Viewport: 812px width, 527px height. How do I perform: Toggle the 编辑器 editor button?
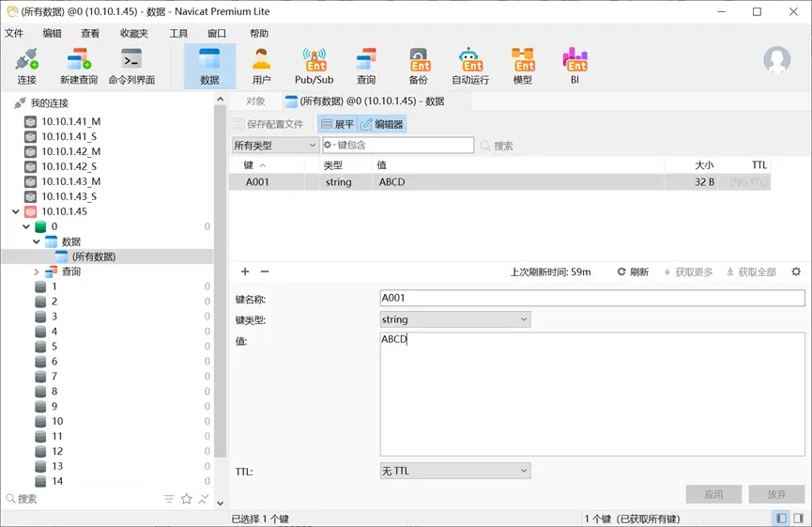[382, 124]
